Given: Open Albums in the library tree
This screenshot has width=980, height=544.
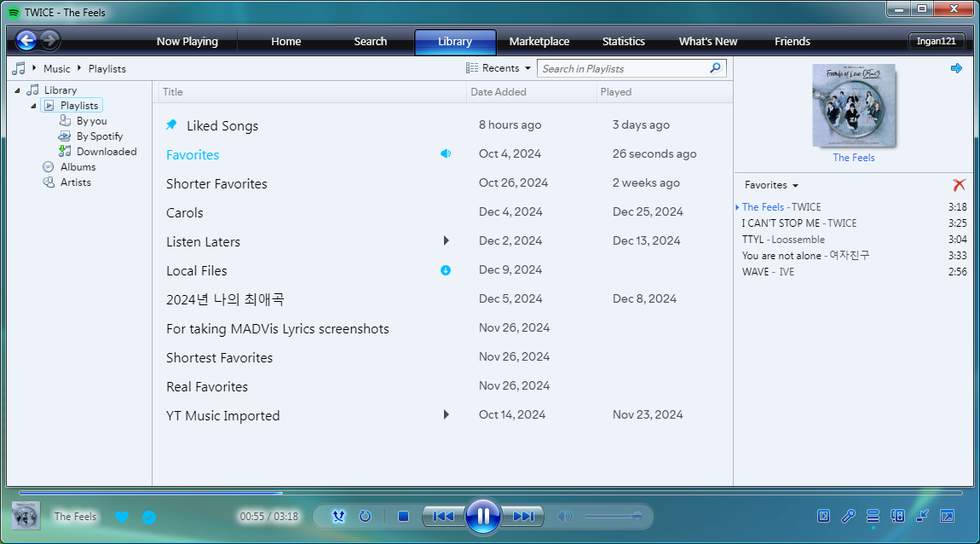Looking at the screenshot, I should pyautogui.click(x=78, y=167).
